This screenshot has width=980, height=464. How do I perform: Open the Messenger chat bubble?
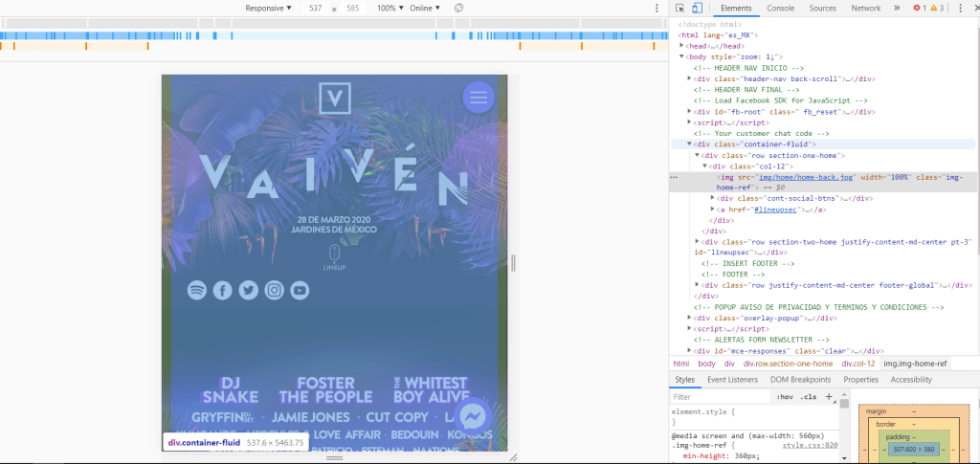tap(474, 416)
